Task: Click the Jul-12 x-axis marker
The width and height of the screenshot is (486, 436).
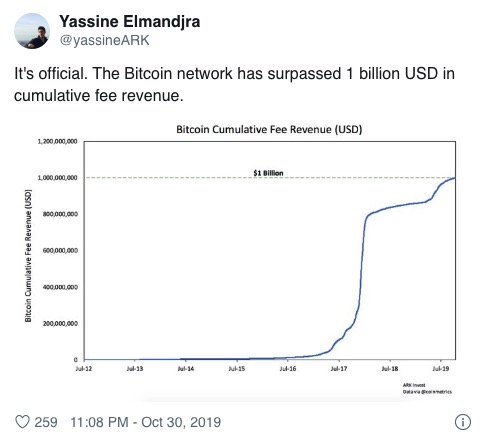Action: (x=84, y=369)
